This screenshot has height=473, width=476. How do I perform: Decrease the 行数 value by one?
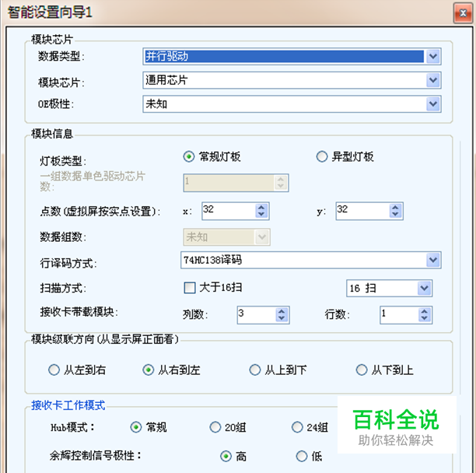[424, 318]
